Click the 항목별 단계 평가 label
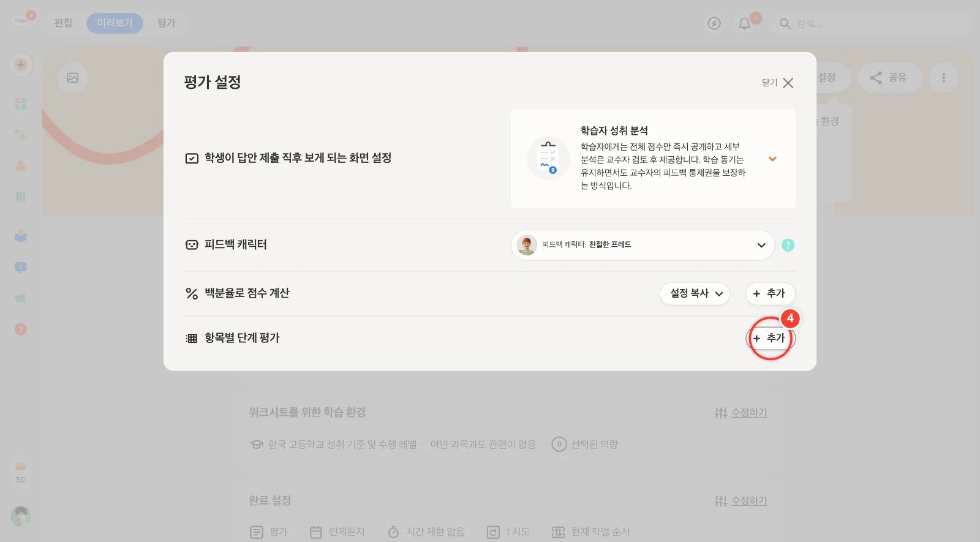Screen dimensions: 980x542 pyautogui.click(x=242, y=337)
